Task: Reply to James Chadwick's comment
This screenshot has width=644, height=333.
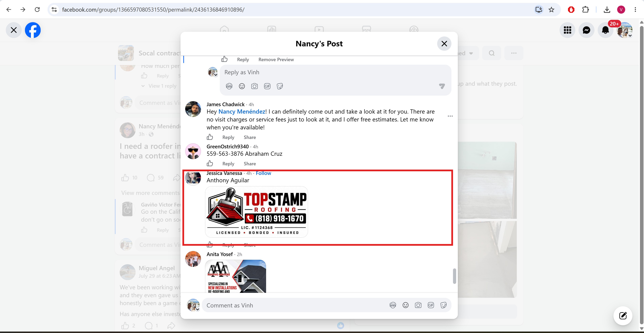Action: pyautogui.click(x=228, y=137)
